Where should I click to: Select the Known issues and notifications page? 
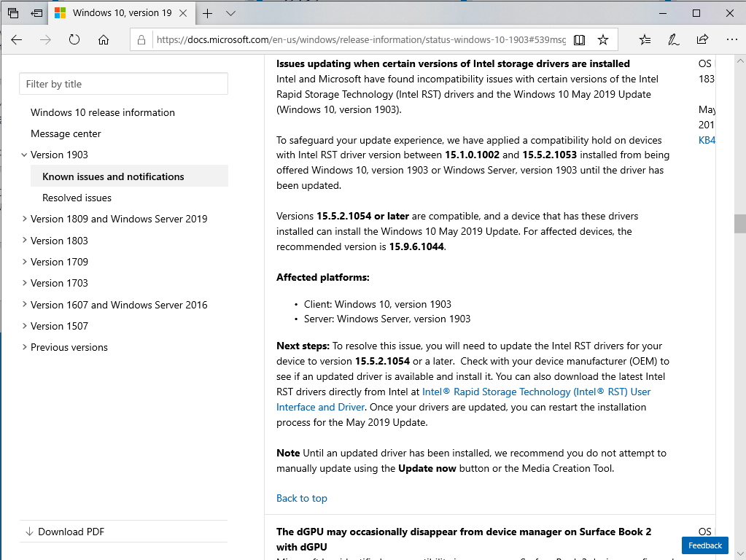[x=111, y=176]
